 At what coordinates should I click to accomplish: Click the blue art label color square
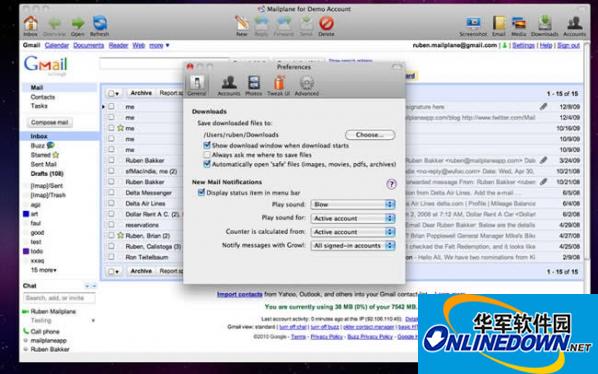pyautogui.click(x=26, y=214)
